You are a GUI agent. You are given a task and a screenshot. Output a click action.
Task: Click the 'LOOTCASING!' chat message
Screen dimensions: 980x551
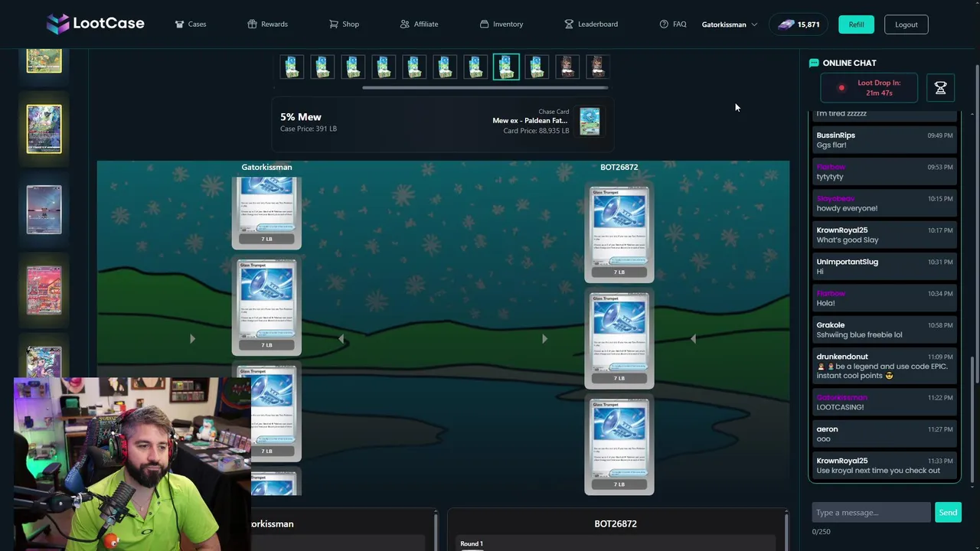coord(840,407)
